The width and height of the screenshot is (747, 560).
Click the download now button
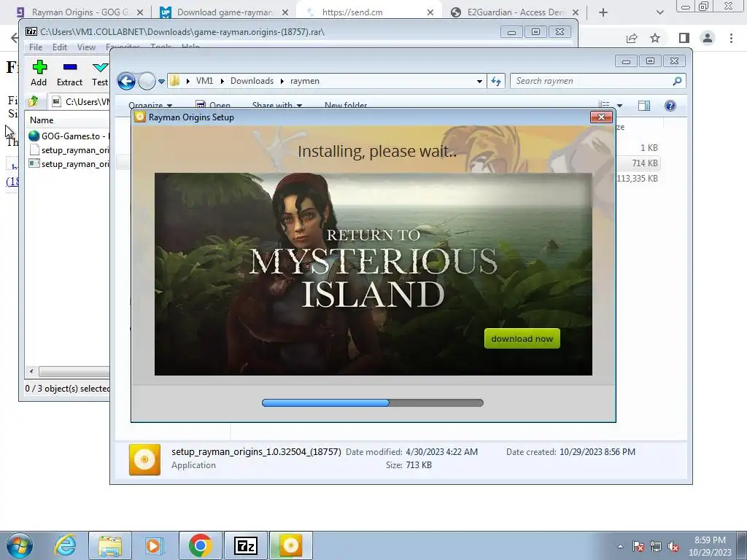pyautogui.click(x=522, y=338)
